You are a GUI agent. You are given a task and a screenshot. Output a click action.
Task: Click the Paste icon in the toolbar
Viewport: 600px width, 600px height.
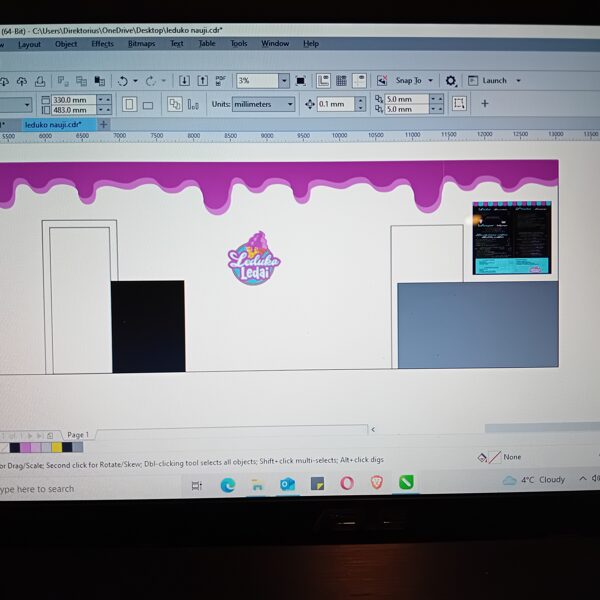pyautogui.click(x=99, y=80)
